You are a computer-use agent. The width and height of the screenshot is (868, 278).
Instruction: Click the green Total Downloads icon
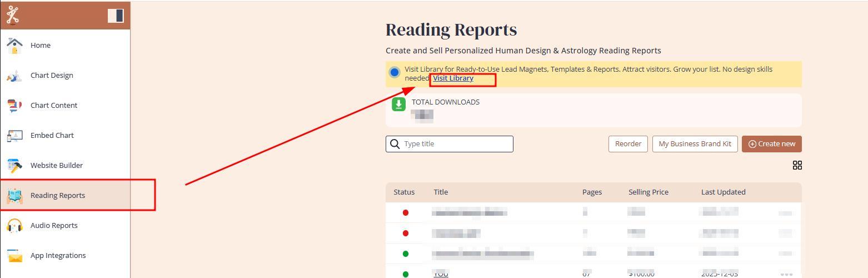398,105
